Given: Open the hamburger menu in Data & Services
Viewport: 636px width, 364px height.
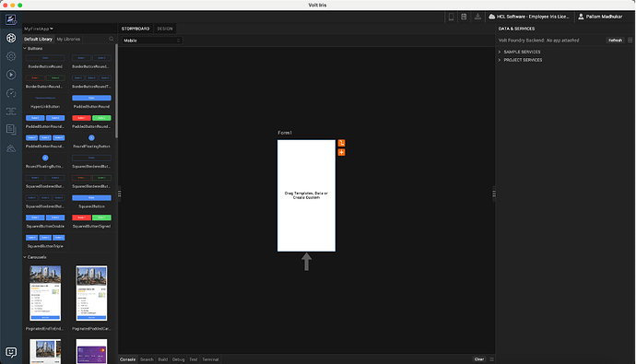Looking at the screenshot, I should [x=630, y=41].
